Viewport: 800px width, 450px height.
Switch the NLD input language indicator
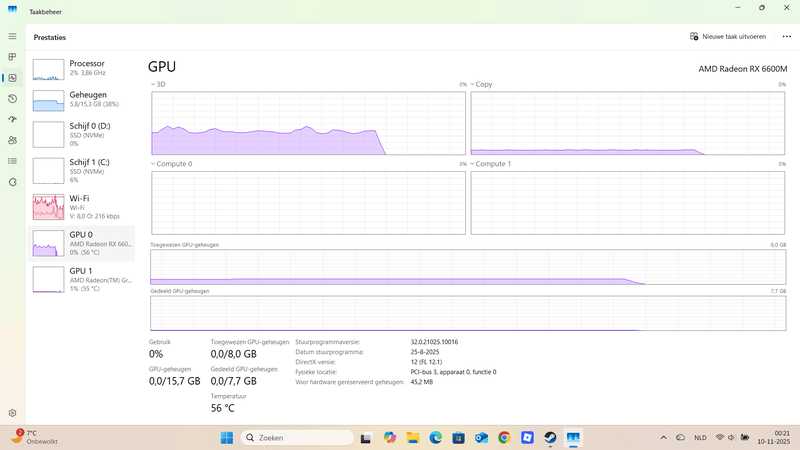point(700,438)
